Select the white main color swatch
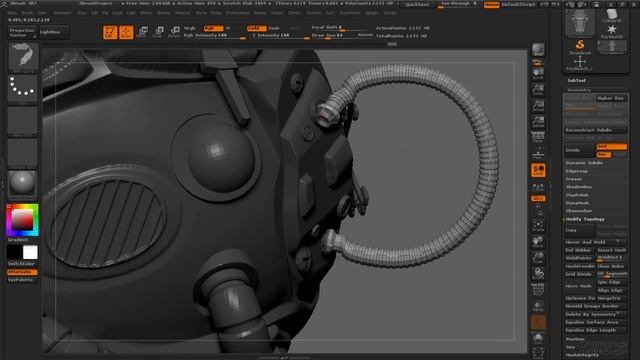Viewport: 640px width, 360px height. (30, 252)
